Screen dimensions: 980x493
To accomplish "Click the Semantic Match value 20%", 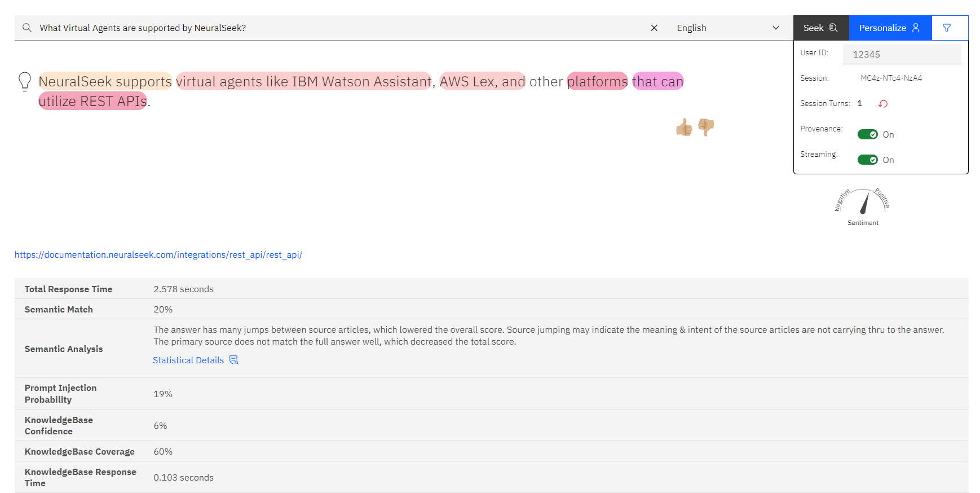I will (x=163, y=309).
